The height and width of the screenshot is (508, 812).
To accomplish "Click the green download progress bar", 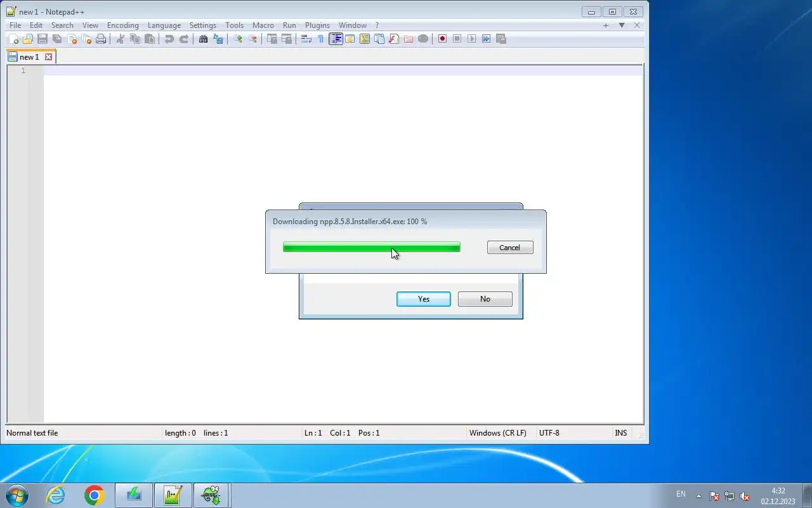I will coord(372,248).
